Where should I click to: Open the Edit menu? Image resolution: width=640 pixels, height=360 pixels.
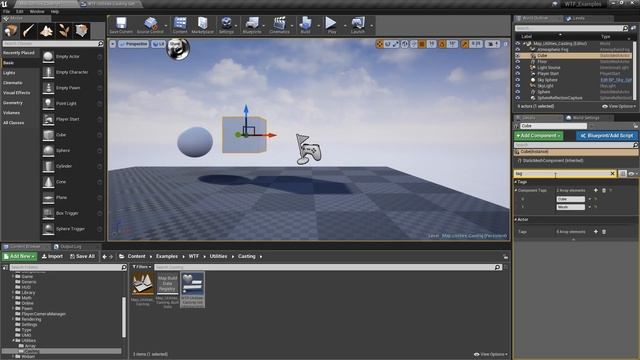pos(20,11)
